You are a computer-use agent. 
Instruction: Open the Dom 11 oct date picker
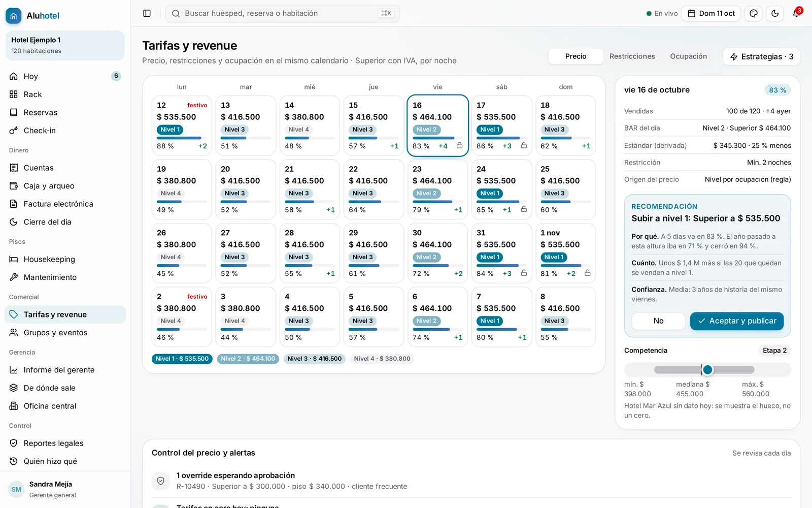pyautogui.click(x=711, y=14)
